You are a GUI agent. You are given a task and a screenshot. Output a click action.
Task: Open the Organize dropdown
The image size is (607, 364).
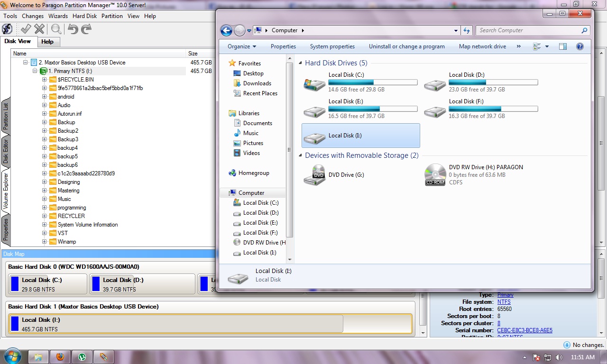241,46
